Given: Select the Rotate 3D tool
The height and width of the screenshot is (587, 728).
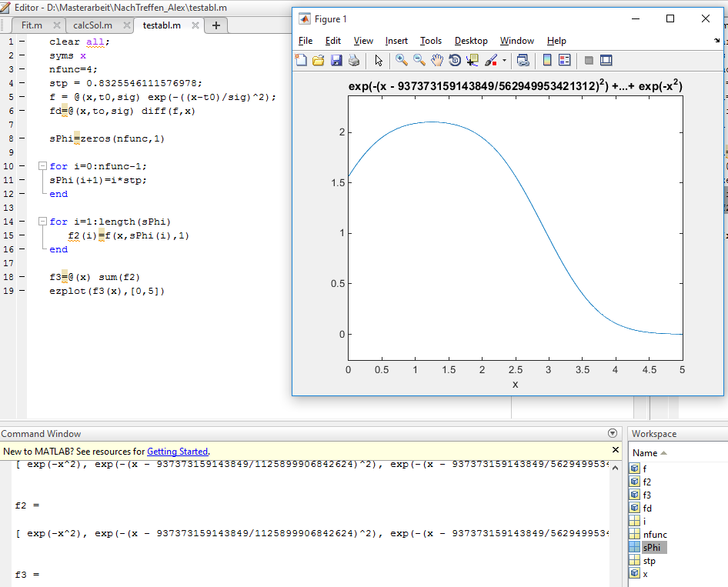Looking at the screenshot, I should (455, 60).
